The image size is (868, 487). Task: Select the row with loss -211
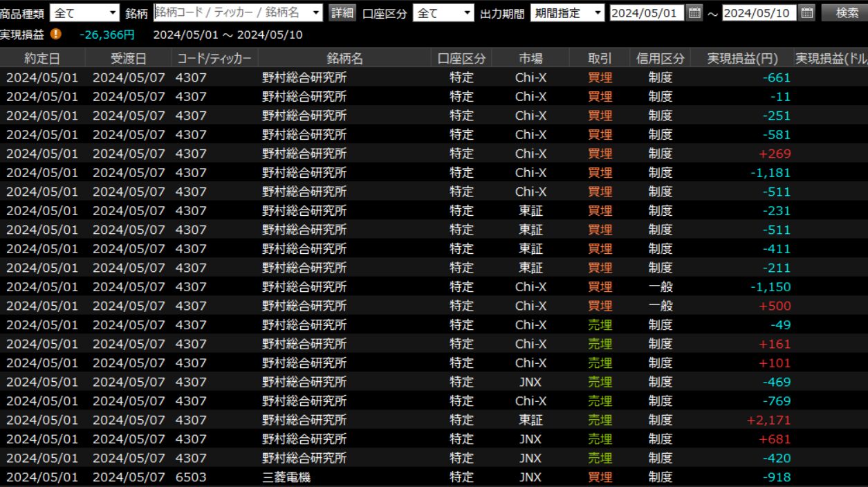click(434, 268)
